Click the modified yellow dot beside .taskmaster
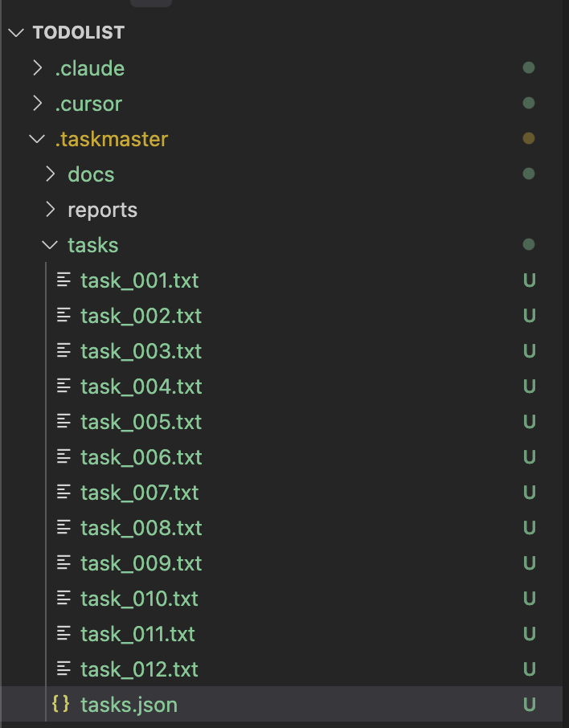569x728 pixels. tap(529, 138)
